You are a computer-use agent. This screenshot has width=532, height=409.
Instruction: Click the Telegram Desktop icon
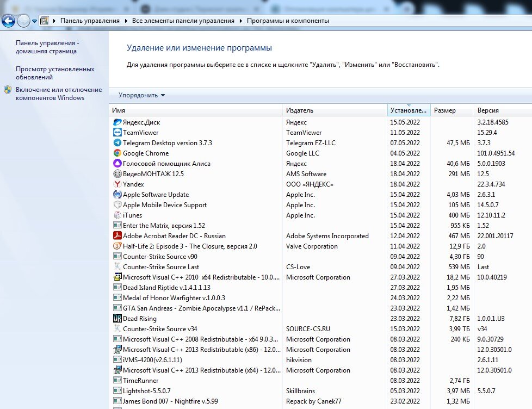click(x=117, y=143)
